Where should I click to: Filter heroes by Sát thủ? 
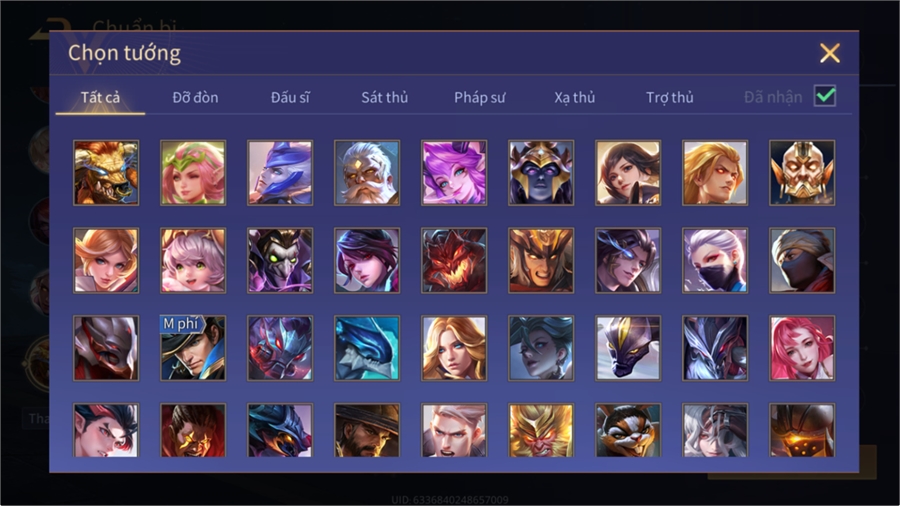385,98
